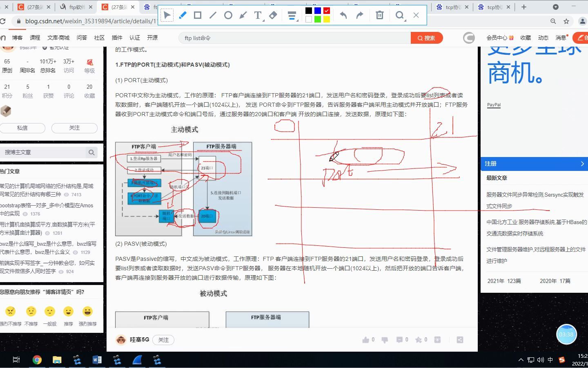Select the straight line tool
Image resolution: width=588 pixels, height=368 pixels.
pyautogui.click(x=213, y=15)
